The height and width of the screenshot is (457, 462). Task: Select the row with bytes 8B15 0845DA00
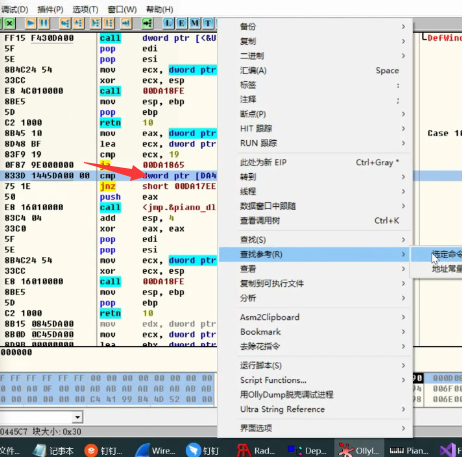tap(109, 324)
